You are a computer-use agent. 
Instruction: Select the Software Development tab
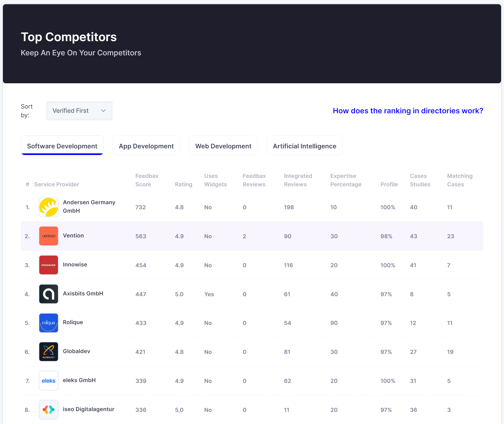pos(62,146)
